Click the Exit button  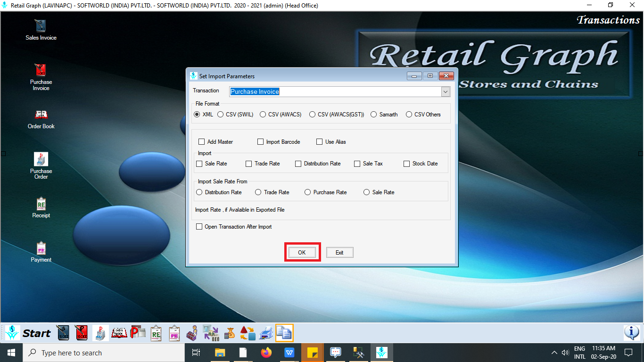pos(339,253)
